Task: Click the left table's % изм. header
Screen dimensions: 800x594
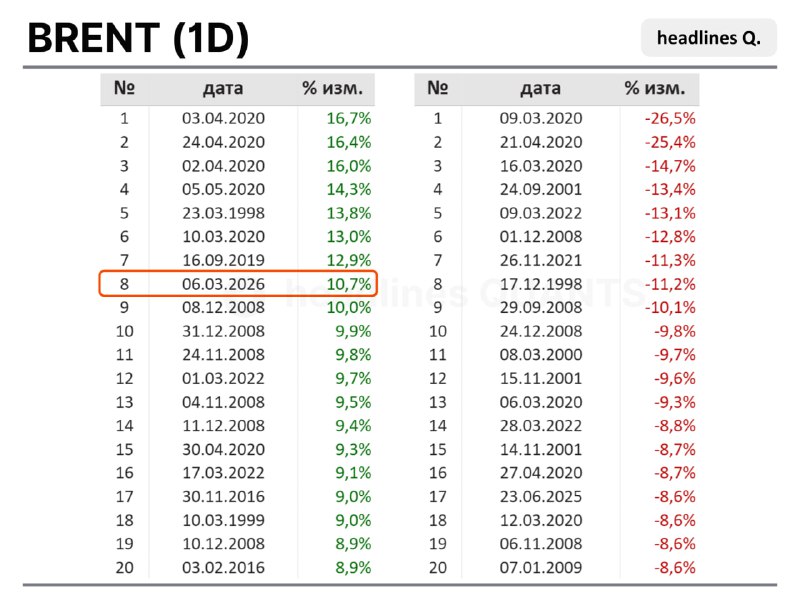Action: point(338,89)
